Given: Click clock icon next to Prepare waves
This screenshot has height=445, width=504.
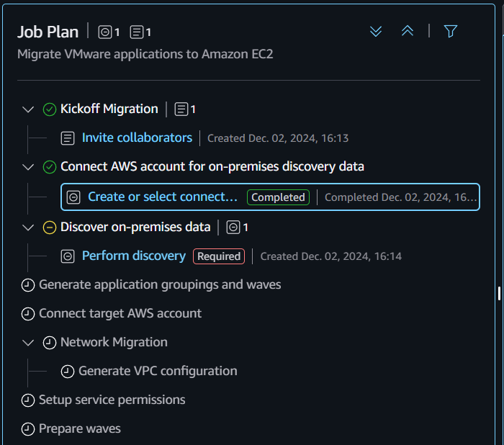Looking at the screenshot, I should click(28, 429).
